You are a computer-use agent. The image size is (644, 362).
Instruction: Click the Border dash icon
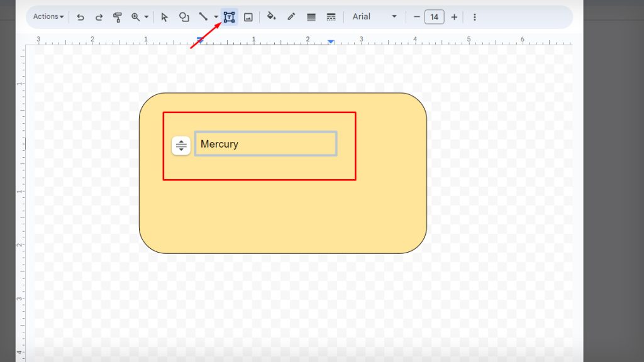click(331, 17)
